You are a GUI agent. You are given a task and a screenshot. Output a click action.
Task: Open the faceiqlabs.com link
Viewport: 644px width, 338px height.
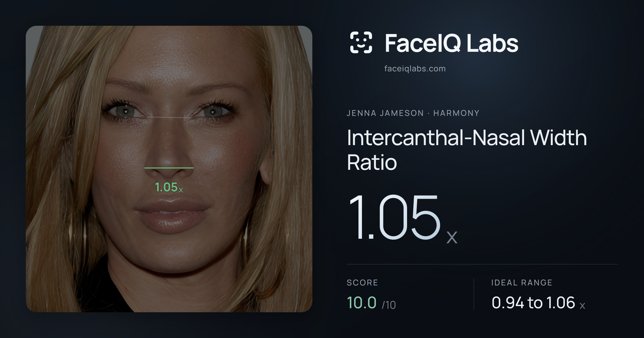pos(415,69)
